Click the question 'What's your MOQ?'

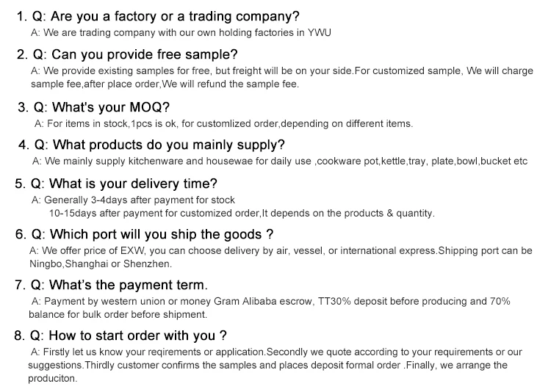coord(93,107)
